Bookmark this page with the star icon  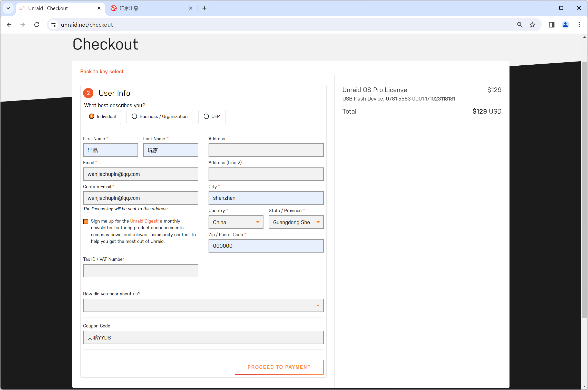coord(532,25)
